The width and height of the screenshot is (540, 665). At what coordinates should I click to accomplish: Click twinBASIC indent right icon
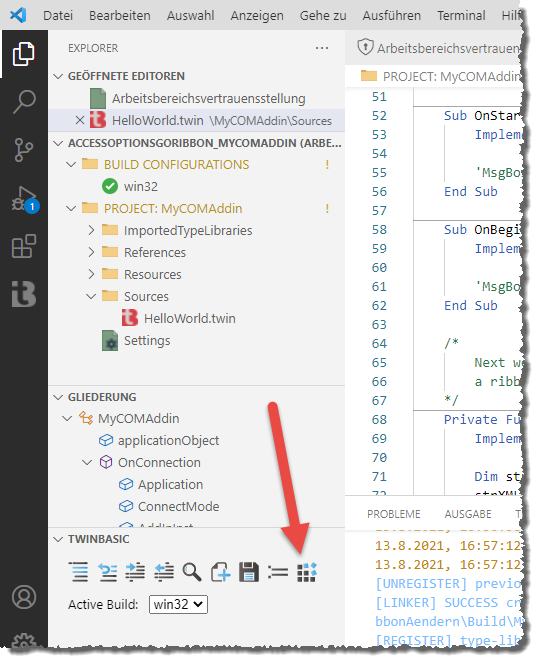135,572
